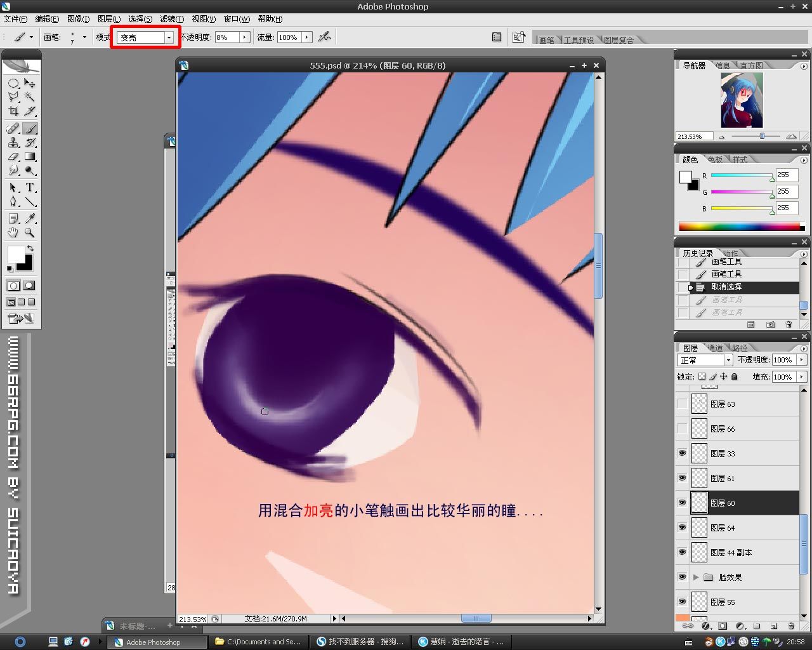Select the Polygonal Lasso tool
The image size is (812, 650).
click(x=13, y=97)
